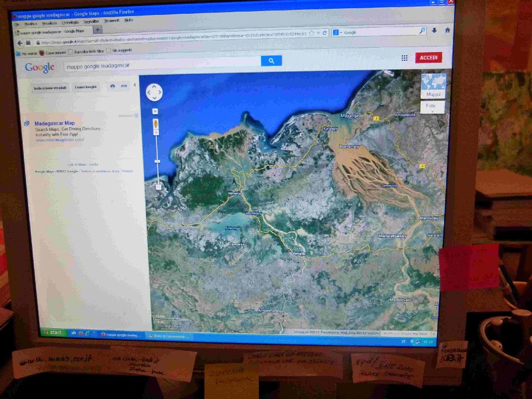
Task: Click the Madirovalo label on the map
Action: point(400,300)
